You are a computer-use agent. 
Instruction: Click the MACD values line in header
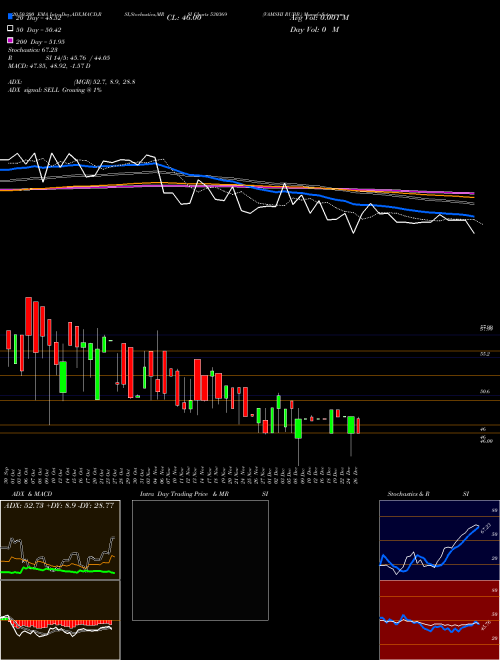[x=49, y=66]
